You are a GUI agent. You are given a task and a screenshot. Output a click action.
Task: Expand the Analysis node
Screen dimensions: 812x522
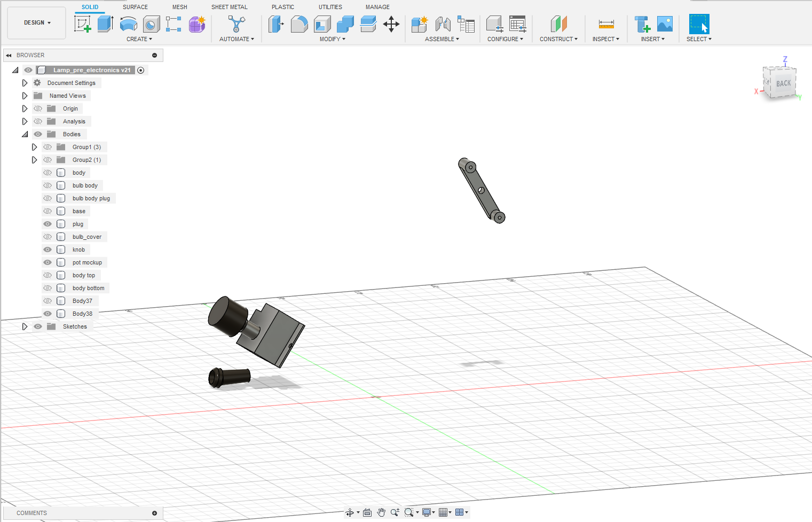pyautogui.click(x=25, y=121)
